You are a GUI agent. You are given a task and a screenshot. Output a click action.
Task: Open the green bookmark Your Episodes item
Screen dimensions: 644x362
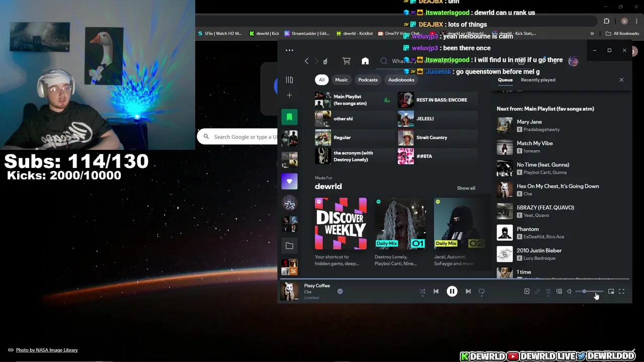289,117
